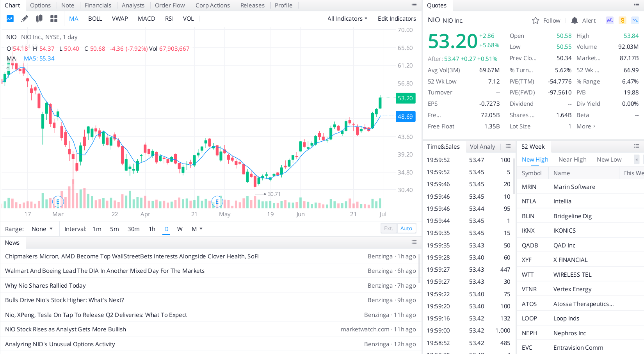Toggle the BOLL indicator
Image resolution: width=644 pixels, height=354 pixels.
(x=95, y=19)
